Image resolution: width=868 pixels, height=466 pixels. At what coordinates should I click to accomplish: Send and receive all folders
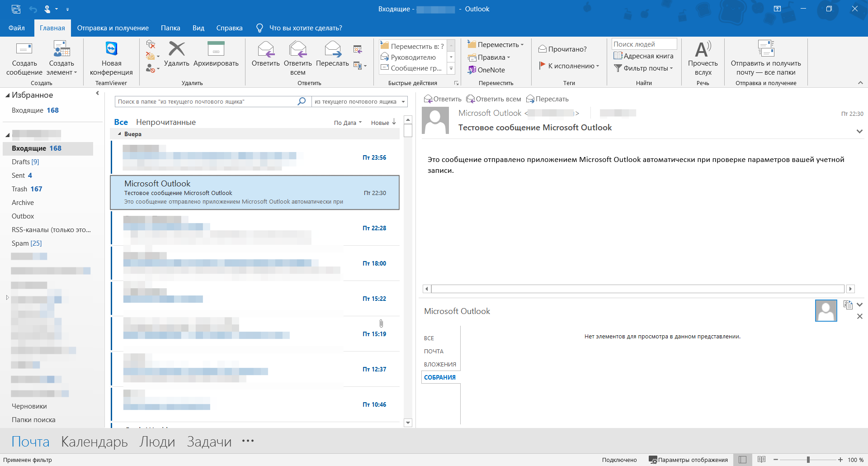pos(766,58)
